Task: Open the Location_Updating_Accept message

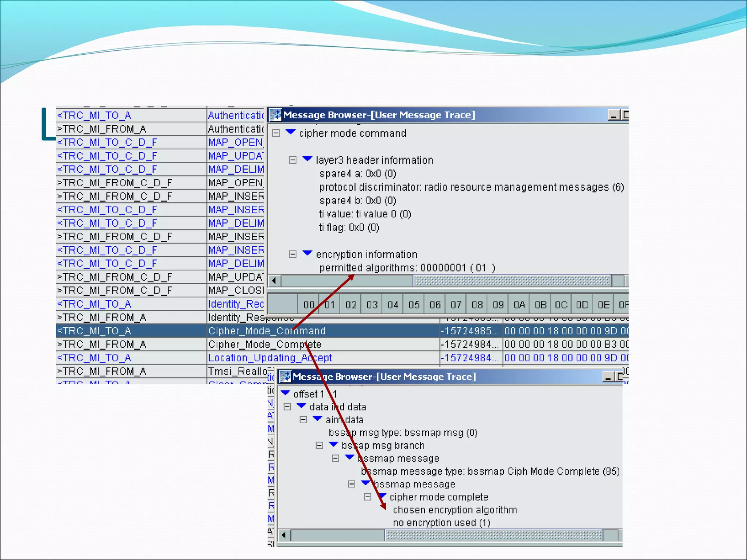Action: point(270,358)
